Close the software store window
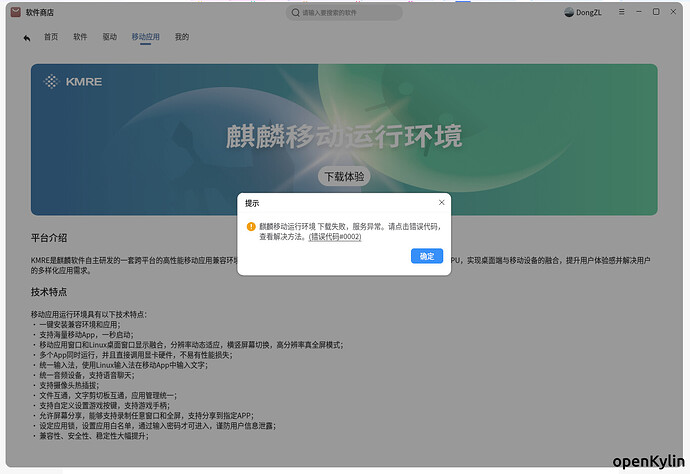690x474 pixels. pyautogui.click(x=673, y=12)
